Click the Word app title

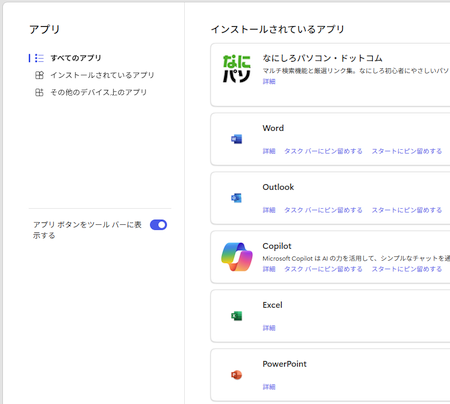(273, 128)
